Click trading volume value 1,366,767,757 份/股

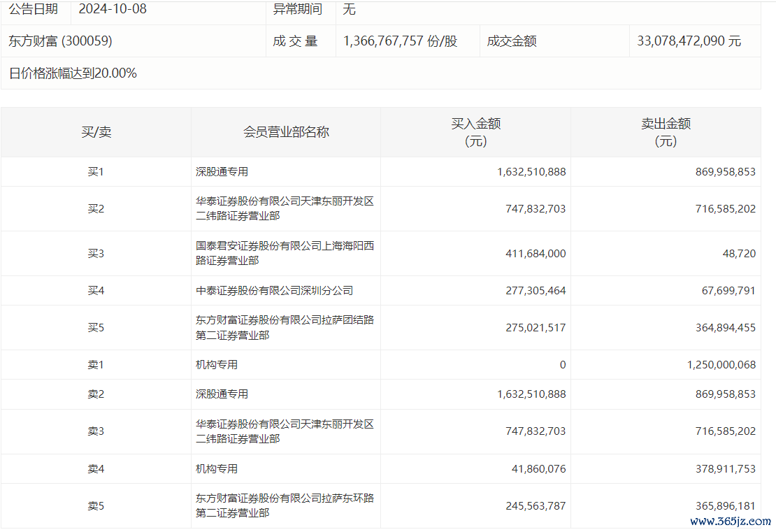click(x=400, y=41)
